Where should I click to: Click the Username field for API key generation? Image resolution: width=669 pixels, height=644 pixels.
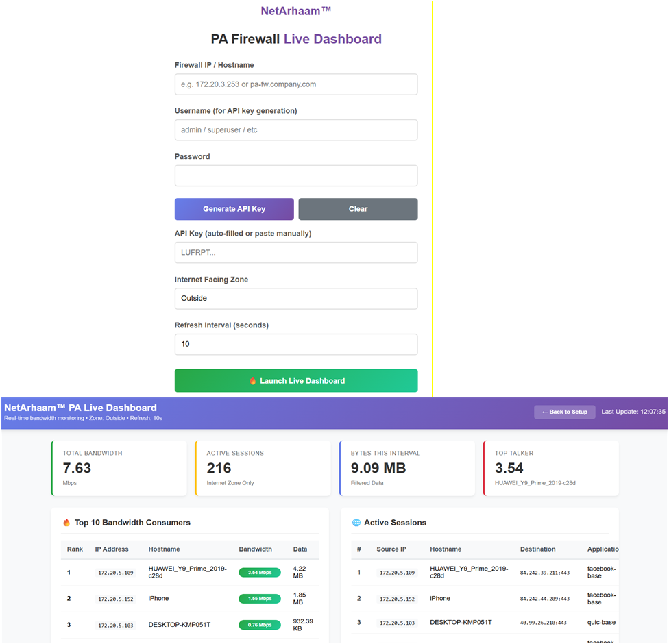coord(295,129)
